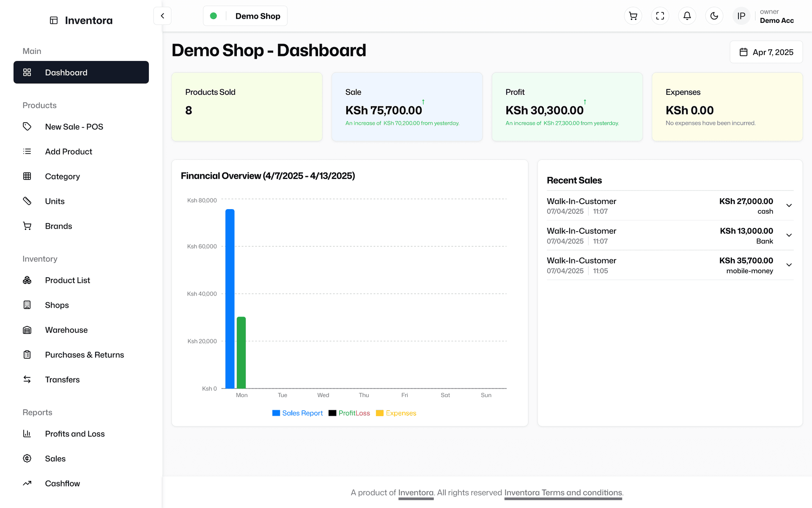Open notifications bell icon
The height and width of the screenshot is (508, 812).
point(687,16)
